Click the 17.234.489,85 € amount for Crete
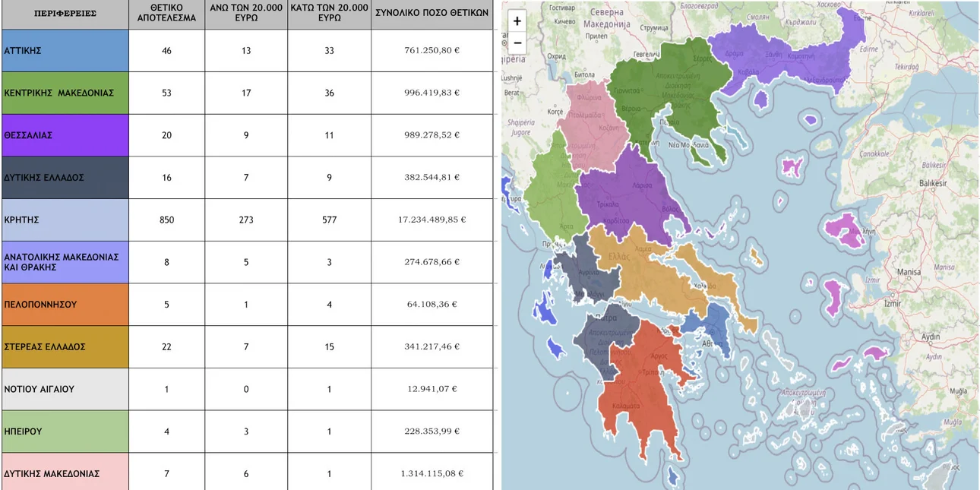This screenshot has width=980, height=490. 432,220
